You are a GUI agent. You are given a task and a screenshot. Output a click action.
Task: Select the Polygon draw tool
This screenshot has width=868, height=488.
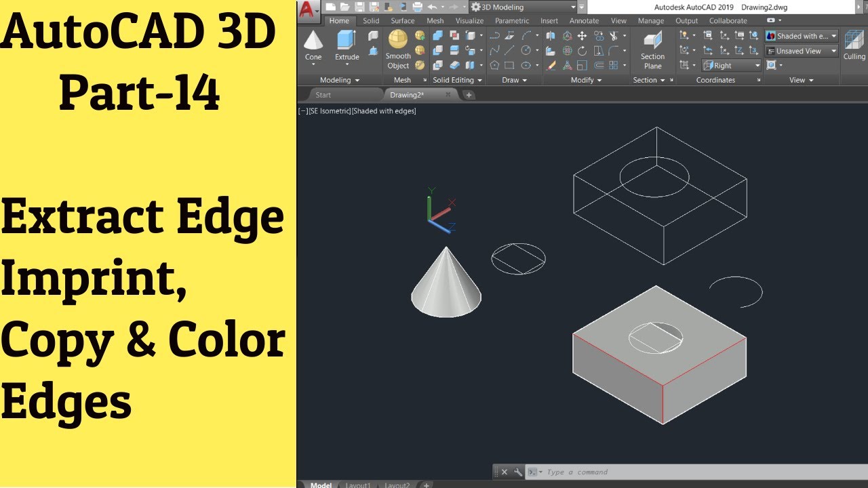point(494,65)
